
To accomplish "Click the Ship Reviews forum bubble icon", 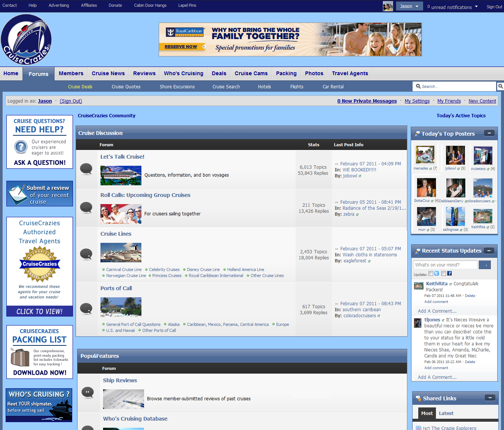I will click(x=88, y=393).
